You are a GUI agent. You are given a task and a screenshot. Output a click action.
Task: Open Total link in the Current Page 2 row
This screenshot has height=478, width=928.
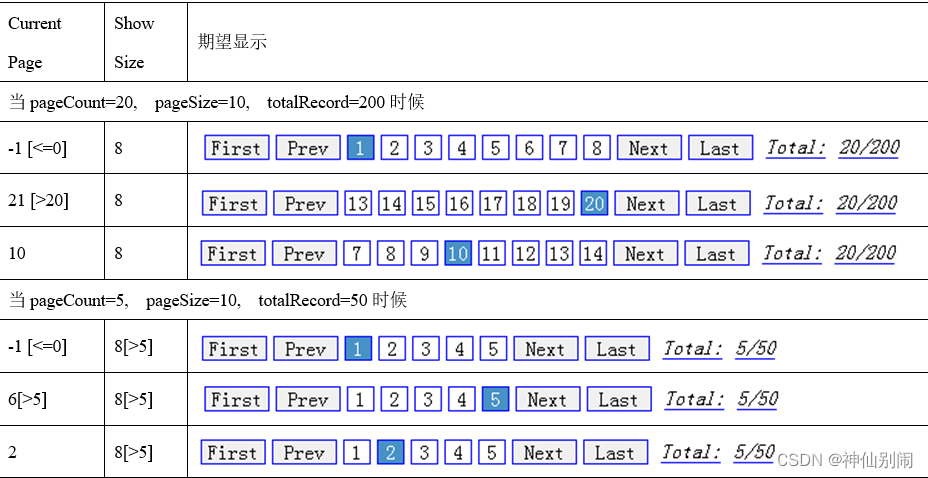[x=691, y=453]
